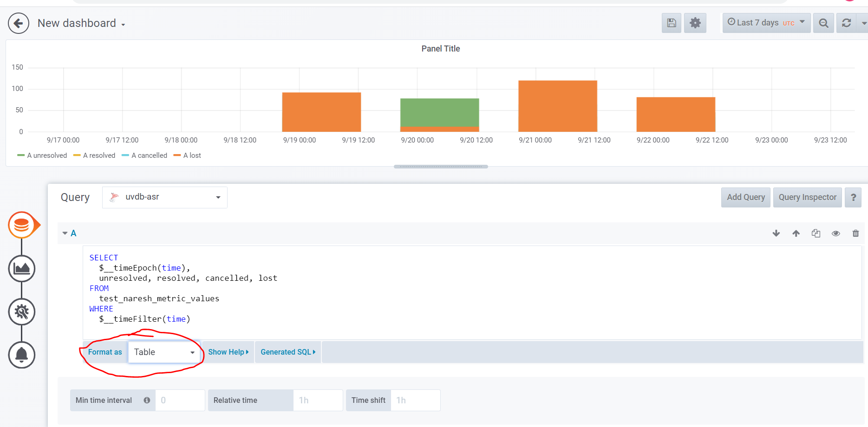Viewport: 868px width, 427px height.
Task: Click the 'A resolved' legend color swatch
Action: 77,155
